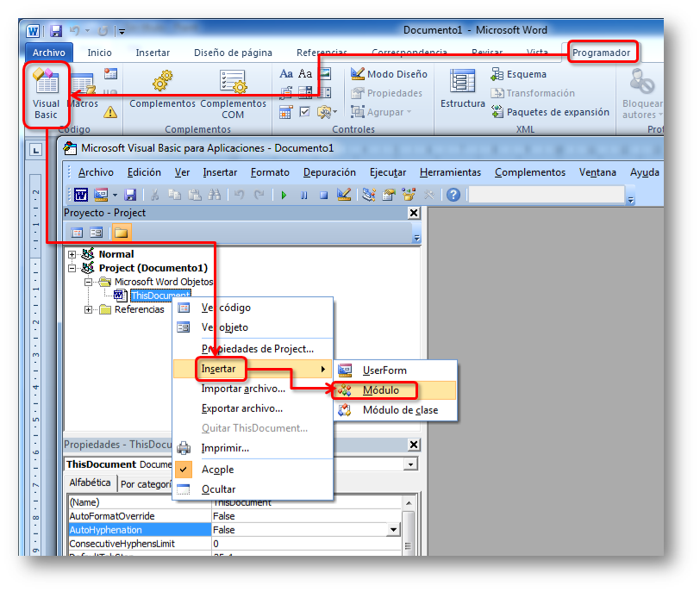
Task: Open Object Browser icon in VBA toolbar
Action: pos(409,195)
